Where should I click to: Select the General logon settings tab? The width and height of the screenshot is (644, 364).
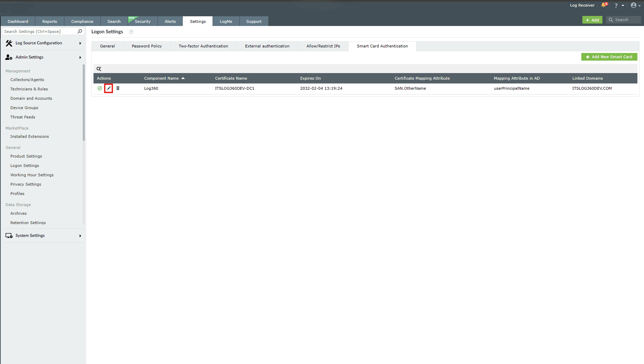click(107, 46)
